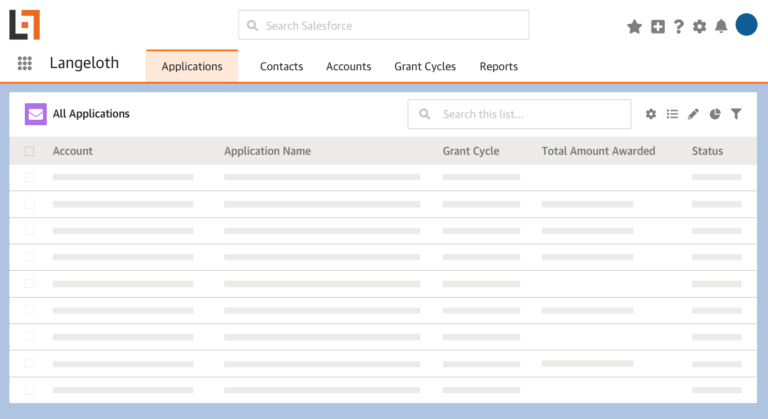
Task: Open list view controls gear
Action: [x=651, y=114]
